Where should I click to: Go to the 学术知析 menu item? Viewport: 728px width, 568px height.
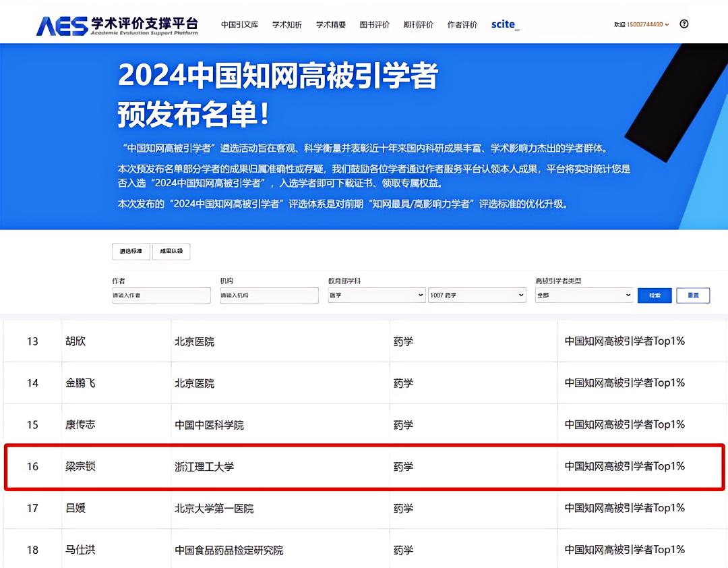287,25
